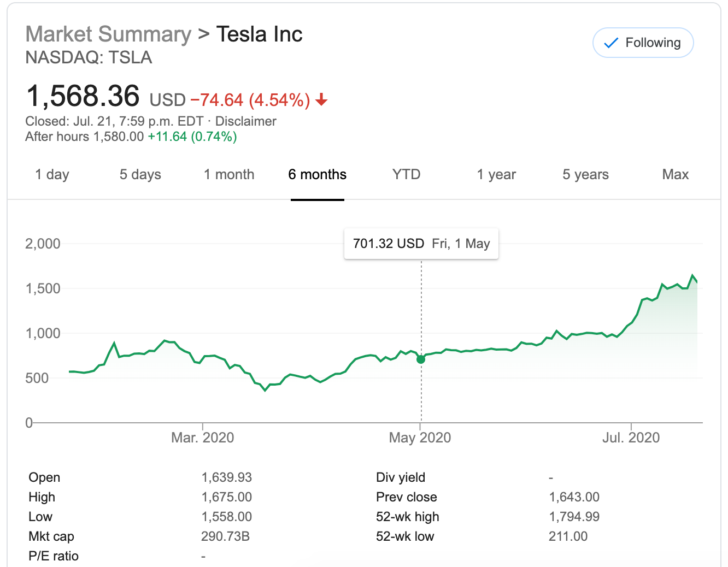
Task: Switch chart to YTD
Action: coord(406,175)
